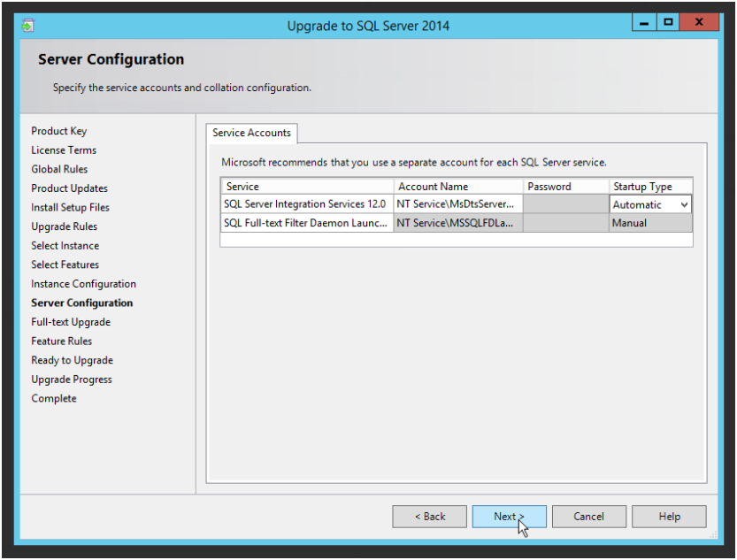The height and width of the screenshot is (560, 737).
Task: Select the License Terms step
Action: 64,150
